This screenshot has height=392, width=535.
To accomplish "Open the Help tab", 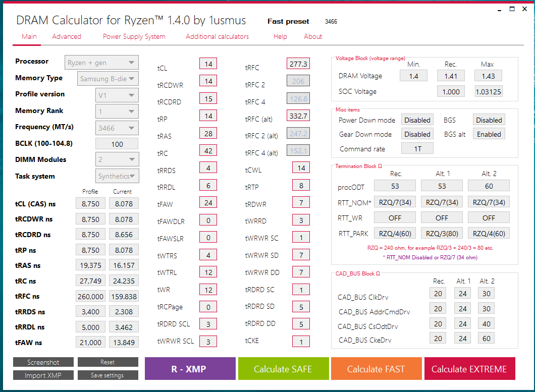I will (x=280, y=36).
